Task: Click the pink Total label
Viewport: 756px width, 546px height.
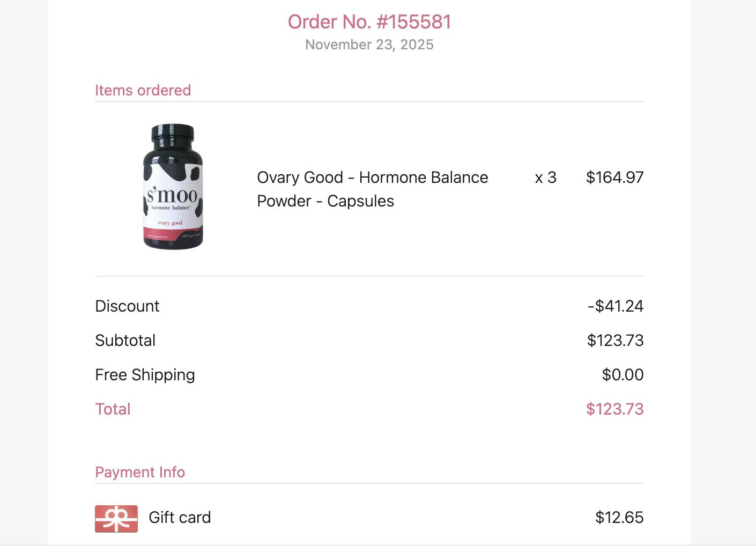Action: (113, 409)
